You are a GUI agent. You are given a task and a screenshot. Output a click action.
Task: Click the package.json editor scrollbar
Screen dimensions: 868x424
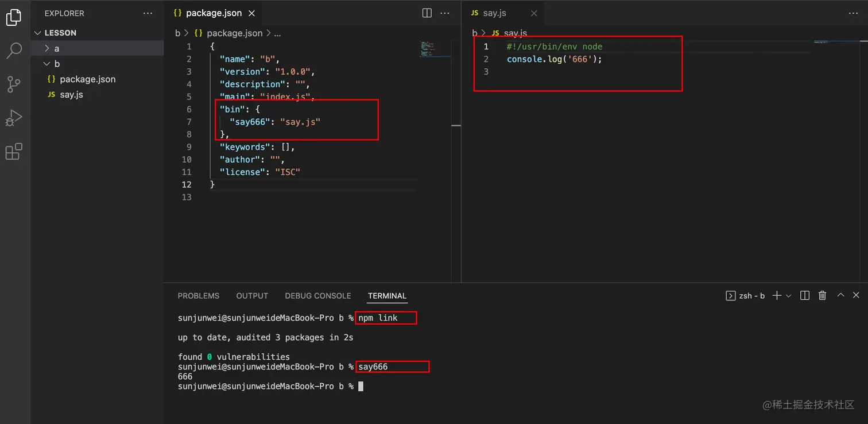[x=456, y=161]
